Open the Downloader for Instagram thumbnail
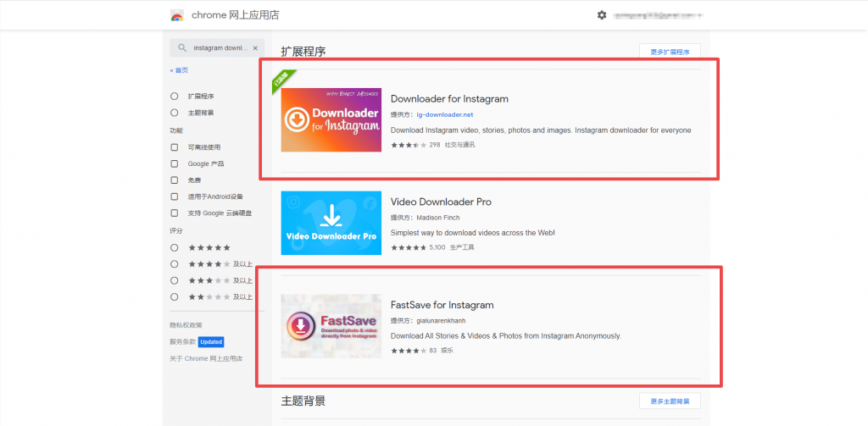The image size is (868, 426). point(331,120)
